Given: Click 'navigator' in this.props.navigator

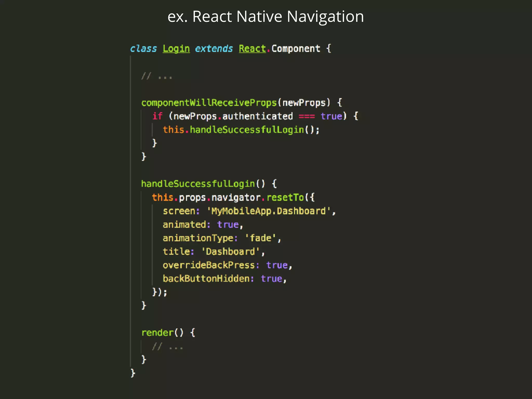Looking at the screenshot, I should click(236, 197).
